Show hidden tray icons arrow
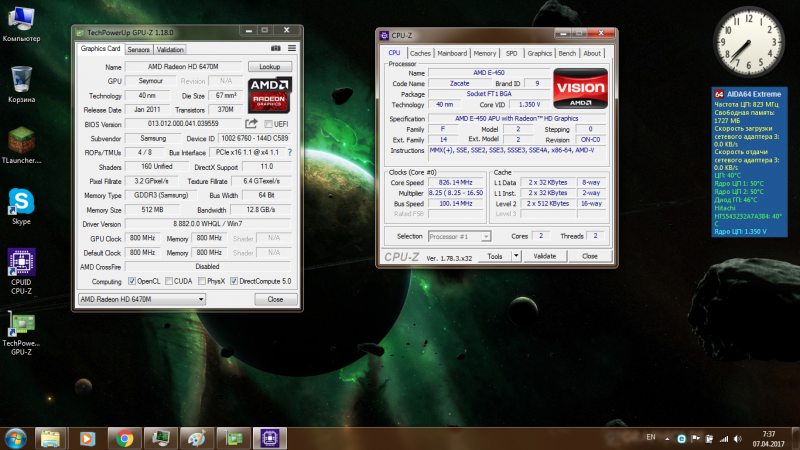 pos(667,439)
